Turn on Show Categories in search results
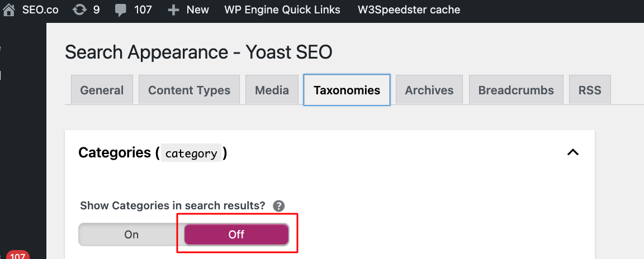Image resolution: width=644 pixels, height=259 pixels. [131, 234]
